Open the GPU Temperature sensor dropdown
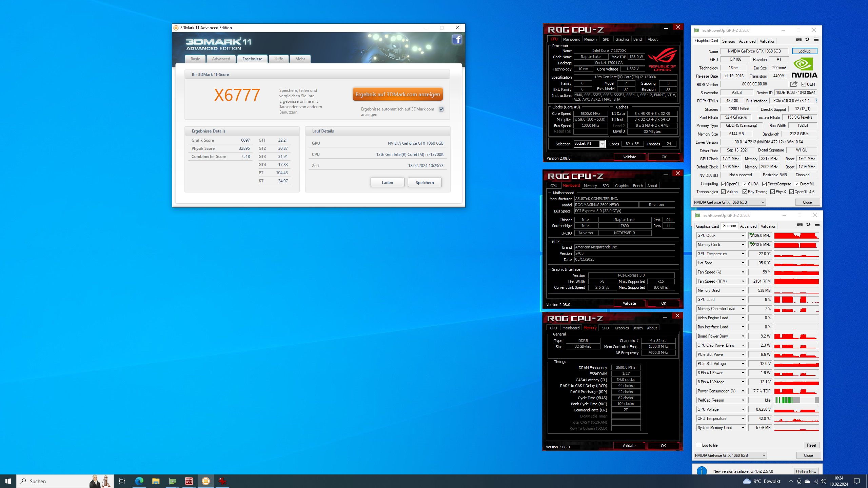The image size is (868, 488). [743, 254]
